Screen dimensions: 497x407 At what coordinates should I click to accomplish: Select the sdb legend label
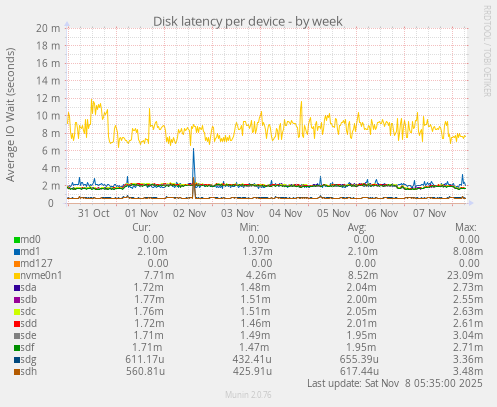[x=29, y=299]
